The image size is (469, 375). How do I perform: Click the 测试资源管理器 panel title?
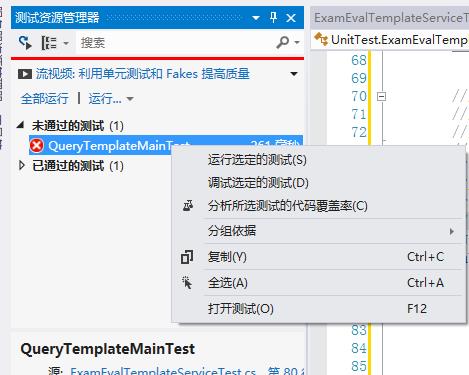point(57,17)
